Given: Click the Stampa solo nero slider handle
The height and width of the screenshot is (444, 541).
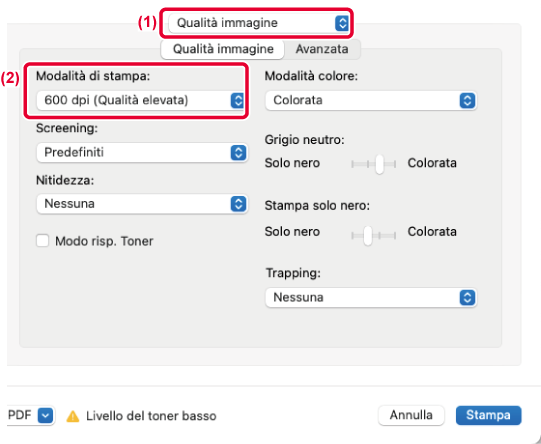Looking at the screenshot, I should pyautogui.click(x=368, y=236).
